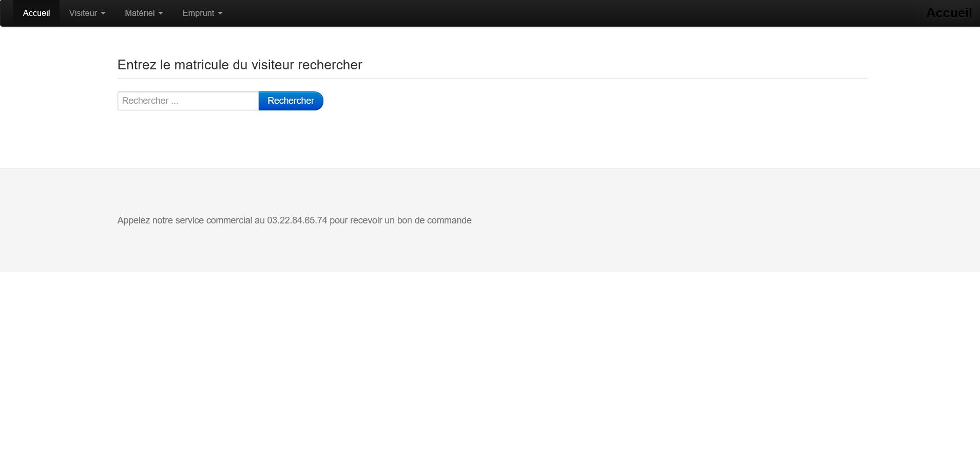Click the caret arrow beside Matériel
The width and height of the screenshot is (980, 452).
(x=161, y=13)
